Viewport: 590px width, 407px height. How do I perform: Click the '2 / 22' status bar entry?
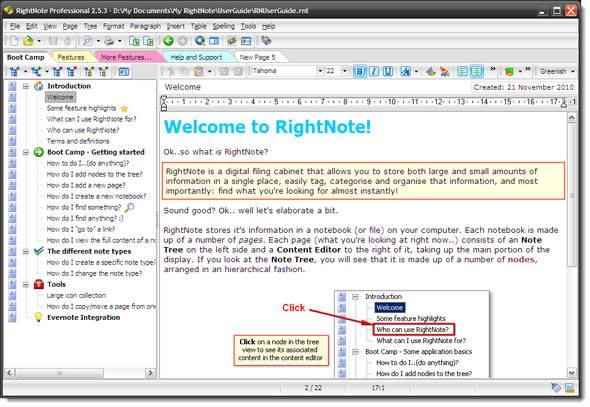[x=313, y=388]
